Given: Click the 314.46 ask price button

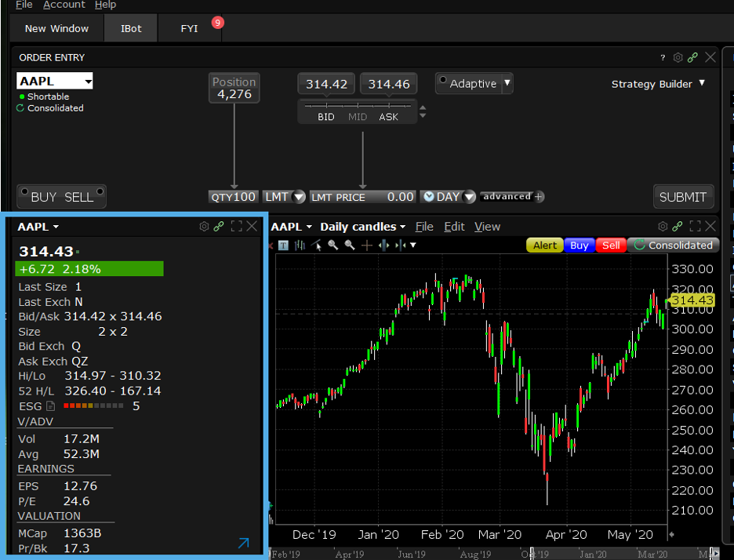Looking at the screenshot, I should [388, 84].
